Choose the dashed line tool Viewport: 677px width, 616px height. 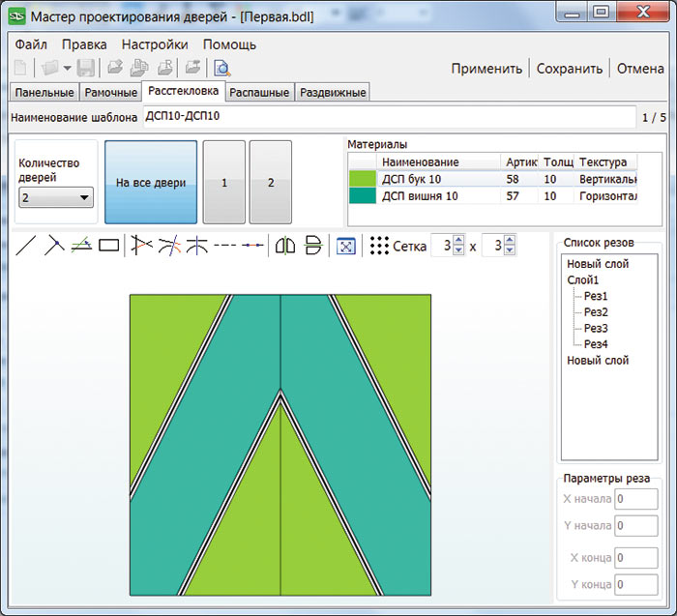225,246
